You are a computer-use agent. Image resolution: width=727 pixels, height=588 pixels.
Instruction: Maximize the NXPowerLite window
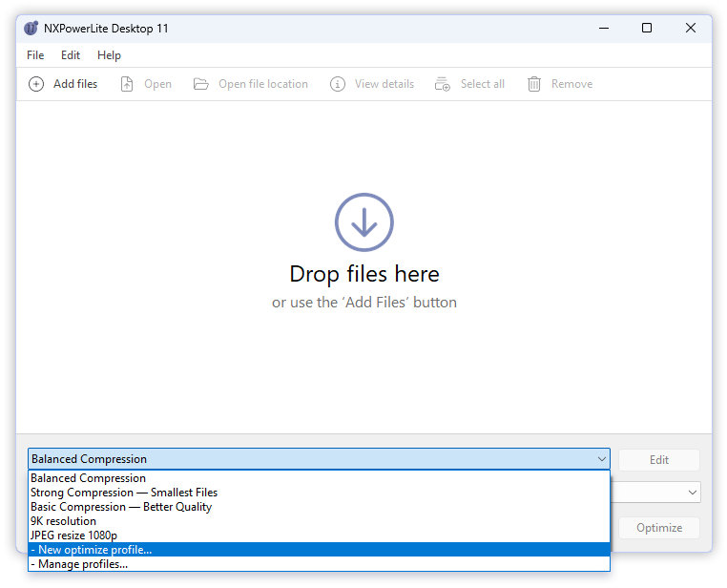[647, 29]
